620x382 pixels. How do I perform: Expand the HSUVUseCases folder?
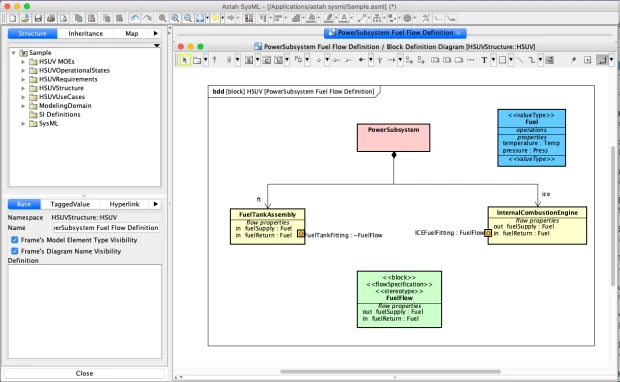pos(23,97)
